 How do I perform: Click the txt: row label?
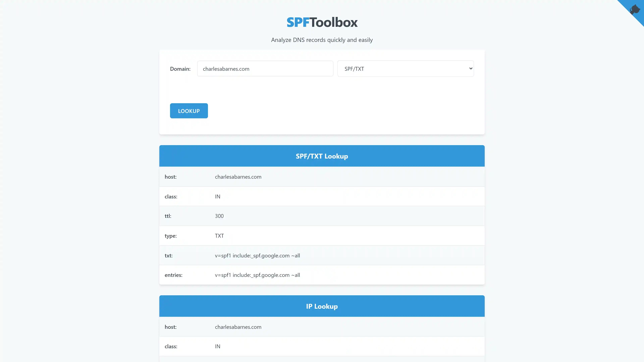point(169,256)
